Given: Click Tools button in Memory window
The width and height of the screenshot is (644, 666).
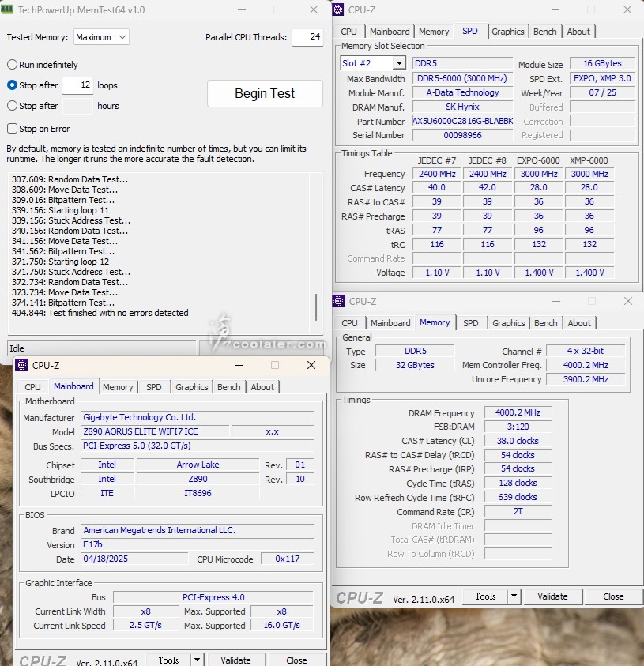Looking at the screenshot, I should [x=485, y=596].
